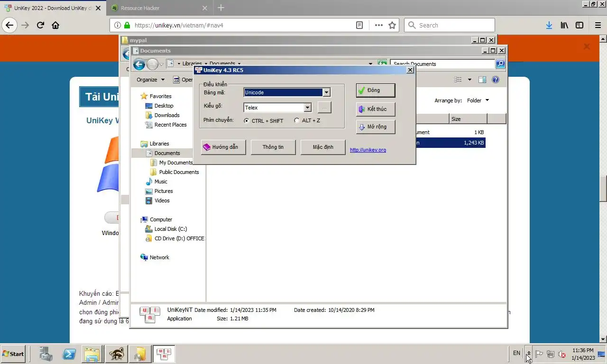Click the Đóng button
The height and width of the screenshot is (364, 607).
pos(376,90)
